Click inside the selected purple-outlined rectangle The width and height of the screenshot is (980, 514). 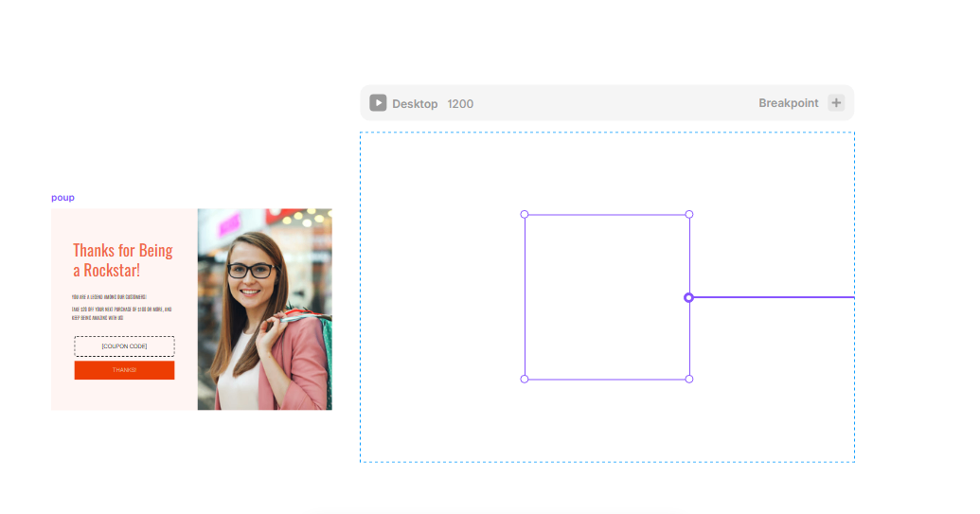(606, 297)
